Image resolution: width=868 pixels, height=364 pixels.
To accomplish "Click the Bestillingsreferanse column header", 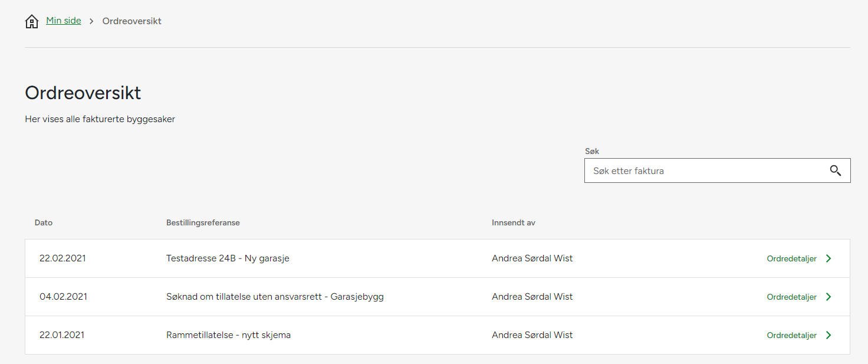I will tap(203, 222).
